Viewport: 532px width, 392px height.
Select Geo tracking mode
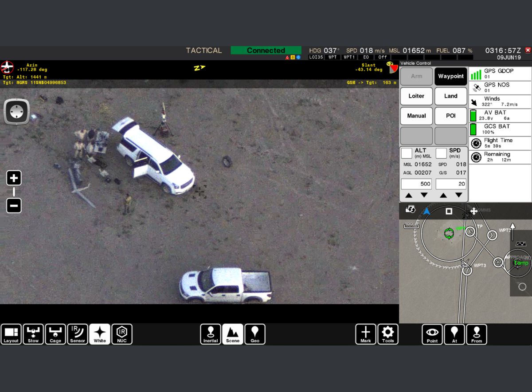[x=255, y=334]
